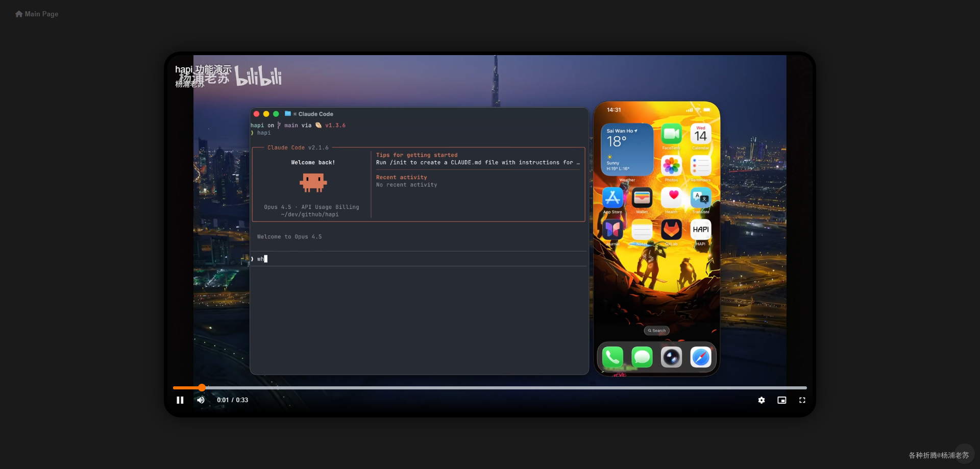Viewport: 980px width, 469px height.
Task: Click the Claude Code terminal prompt input
Action: coord(419,259)
